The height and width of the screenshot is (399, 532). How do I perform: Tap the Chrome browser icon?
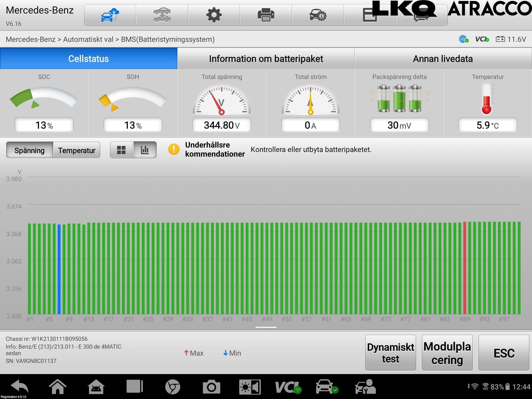172,387
